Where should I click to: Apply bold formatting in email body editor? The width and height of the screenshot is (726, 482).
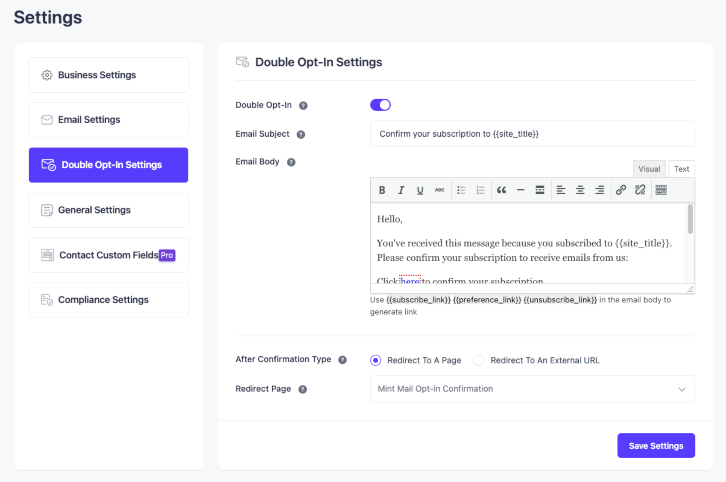click(x=382, y=190)
